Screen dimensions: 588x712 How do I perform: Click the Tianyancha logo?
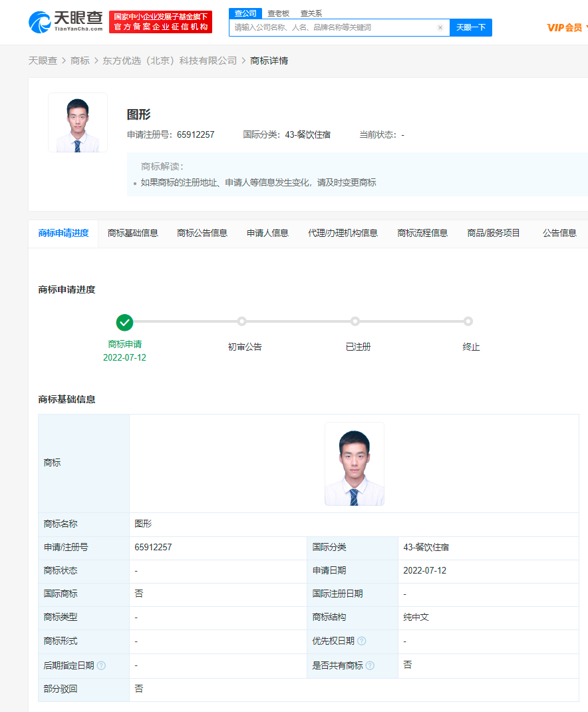[x=65, y=22]
